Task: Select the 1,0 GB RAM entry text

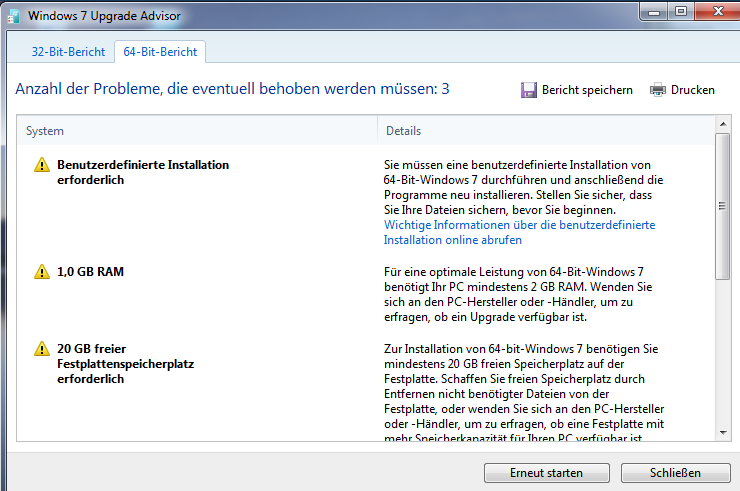Action: pyautogui.click(x=91, y=272)
